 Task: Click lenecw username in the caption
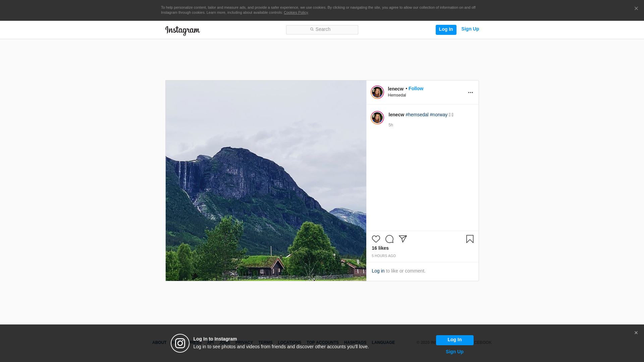396,115
